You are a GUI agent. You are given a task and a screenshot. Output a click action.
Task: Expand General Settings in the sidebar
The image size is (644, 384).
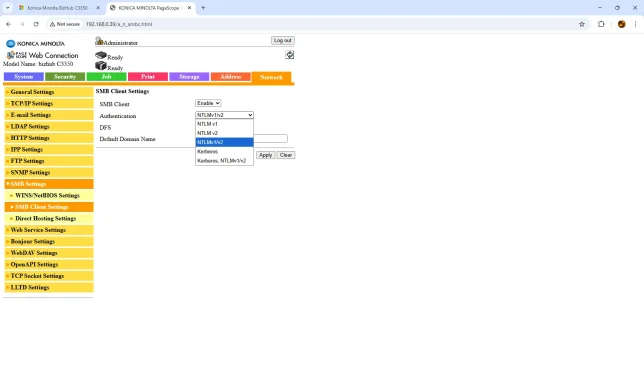click(49, 92)
